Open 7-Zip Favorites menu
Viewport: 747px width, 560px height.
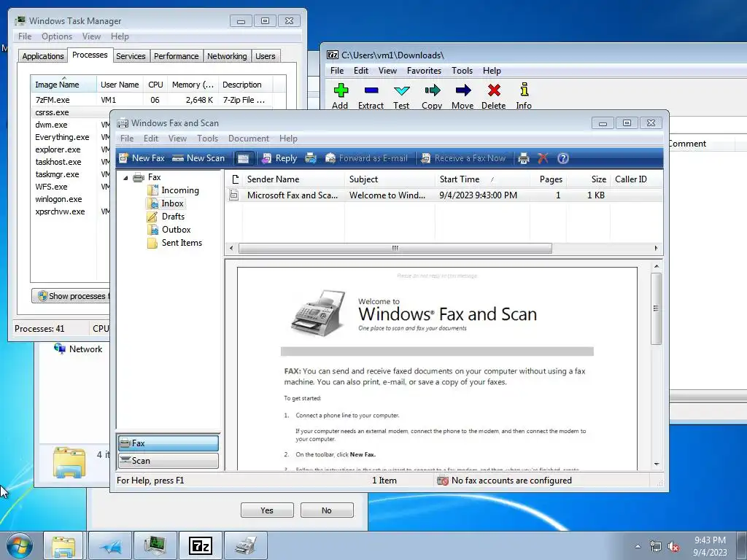(x=424, y=71)
